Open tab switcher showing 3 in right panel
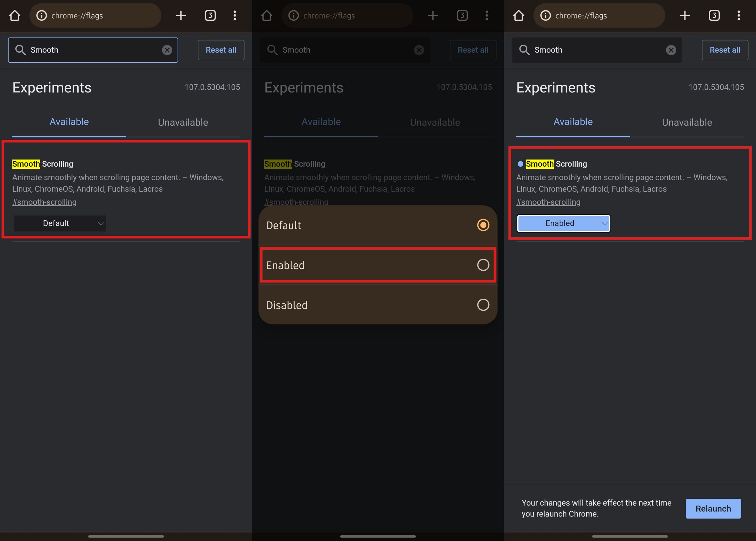756x541 pixels. pos(714,16)
